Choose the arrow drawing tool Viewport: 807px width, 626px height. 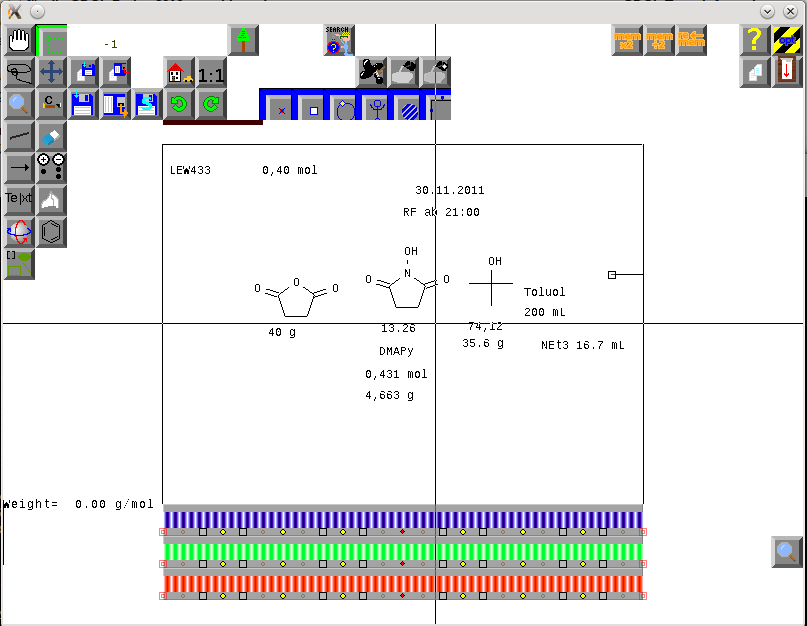pyautogui.click(x=19, y=168)
